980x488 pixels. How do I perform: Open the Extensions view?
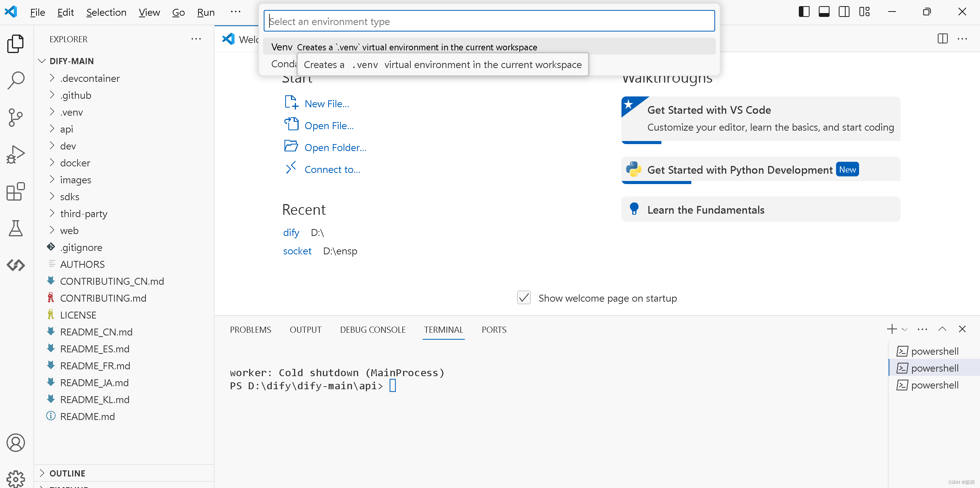16,191
